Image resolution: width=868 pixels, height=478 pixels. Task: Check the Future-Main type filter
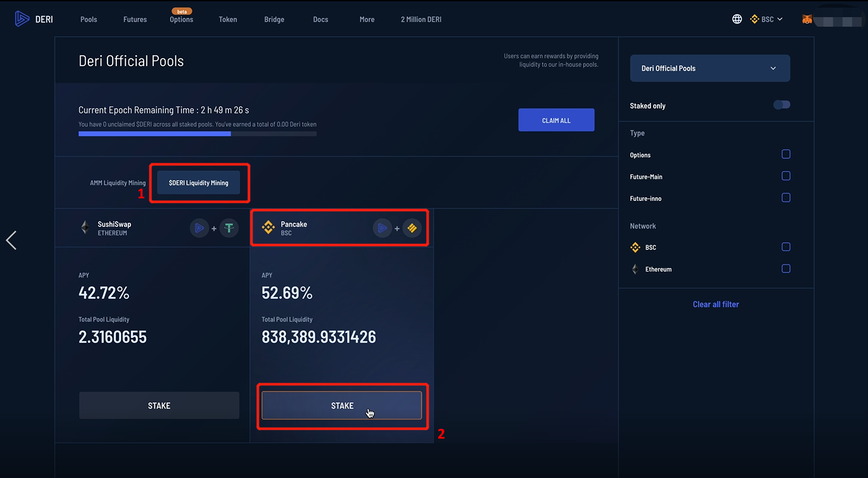786,176
